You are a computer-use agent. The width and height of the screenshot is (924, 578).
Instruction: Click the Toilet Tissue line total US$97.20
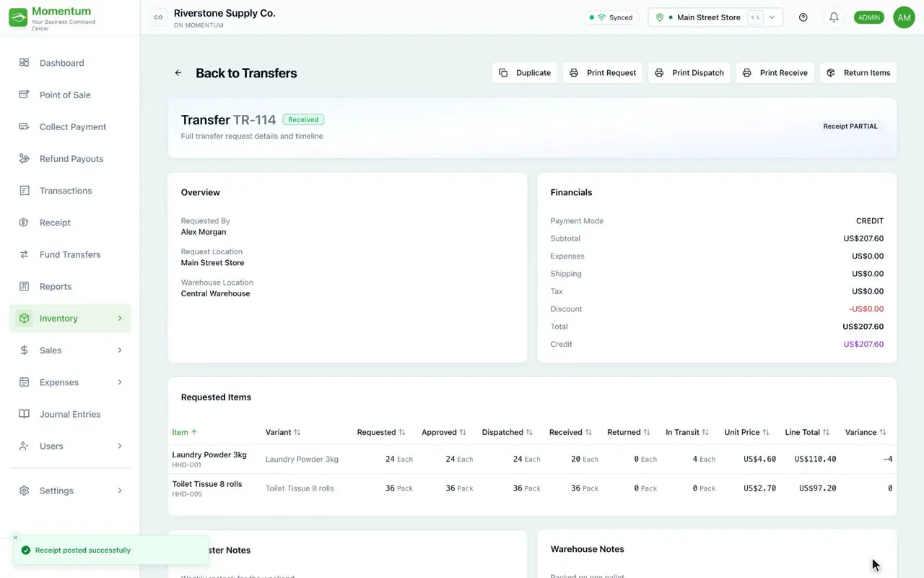coord(818,488)
